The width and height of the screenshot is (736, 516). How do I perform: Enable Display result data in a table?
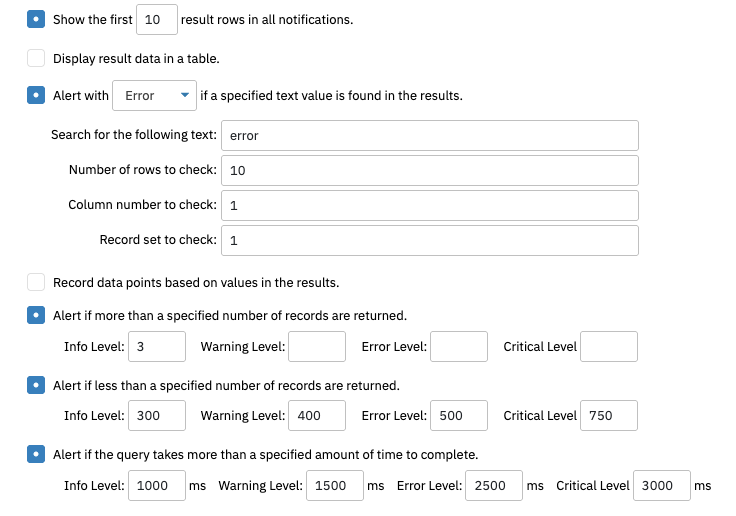point(36,58)
